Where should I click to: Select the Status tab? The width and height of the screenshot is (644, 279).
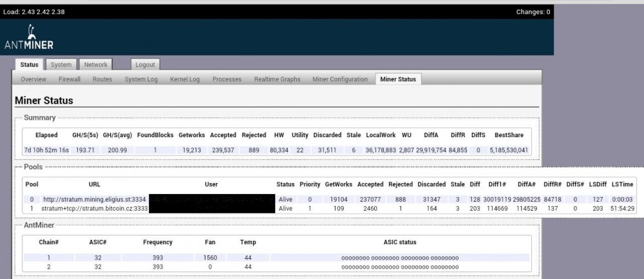pos(30,64)
